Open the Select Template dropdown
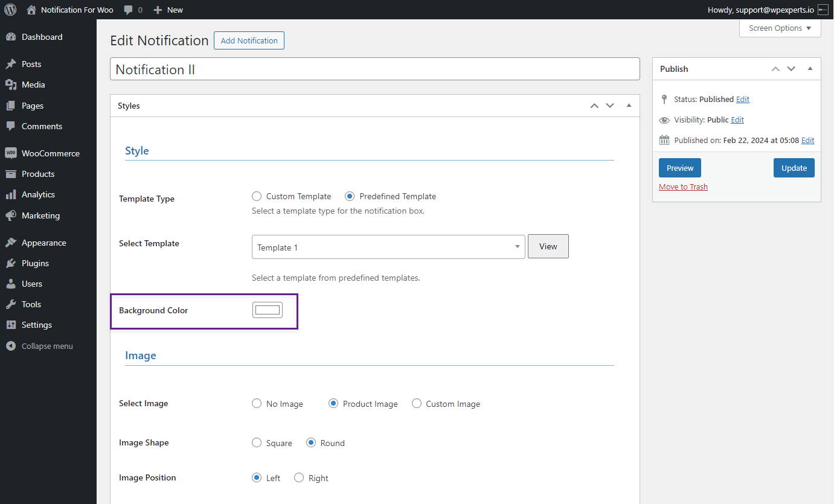The width and height of the screenshot is (834, 504). pos(388,247)
